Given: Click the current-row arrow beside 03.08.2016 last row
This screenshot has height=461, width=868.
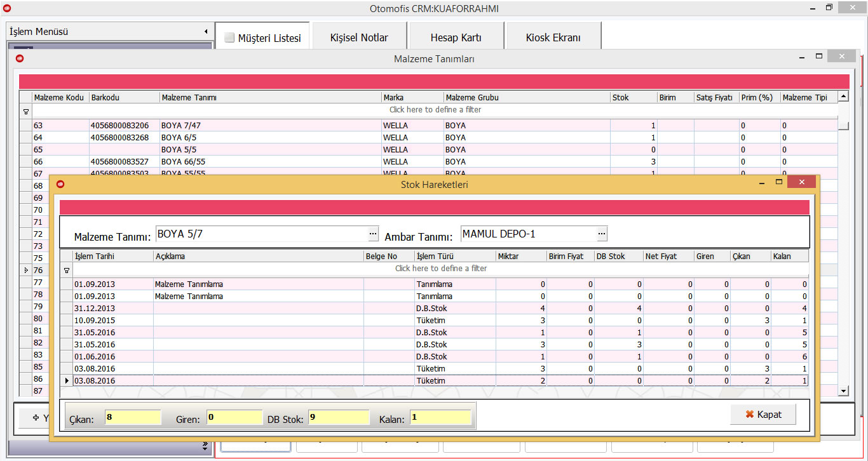Looking at the screenshot, I should 67,381.
